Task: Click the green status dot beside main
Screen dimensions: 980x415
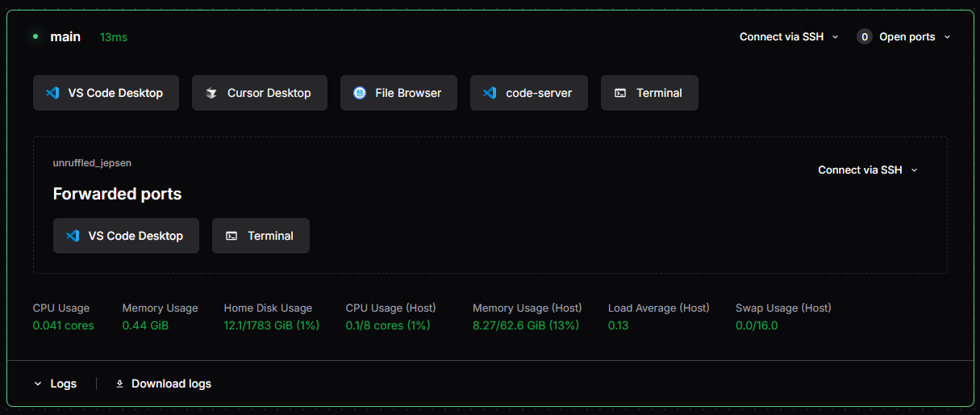Action: click(x=35, y=36)
